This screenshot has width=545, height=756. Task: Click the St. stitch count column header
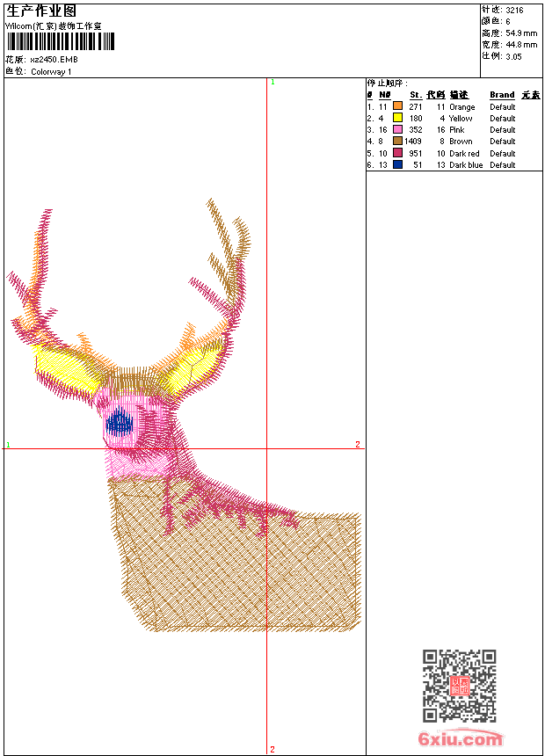415,95
